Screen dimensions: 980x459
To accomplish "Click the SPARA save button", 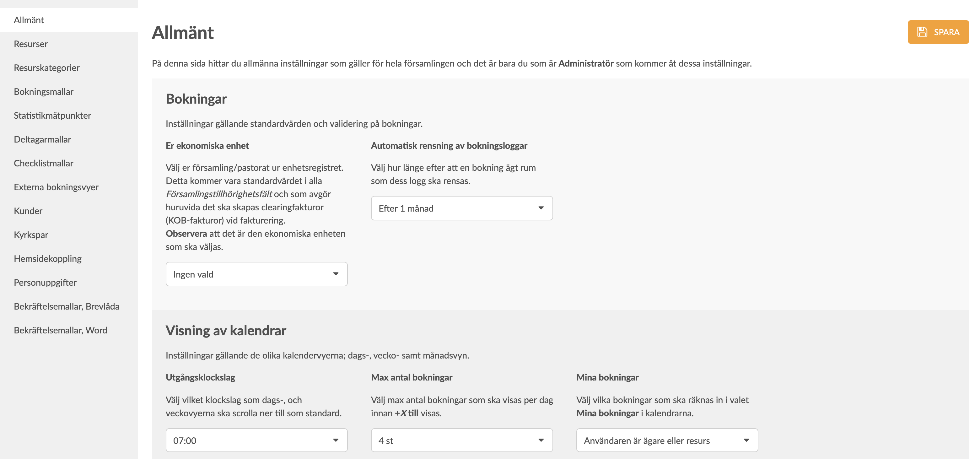I will point(938,32).
